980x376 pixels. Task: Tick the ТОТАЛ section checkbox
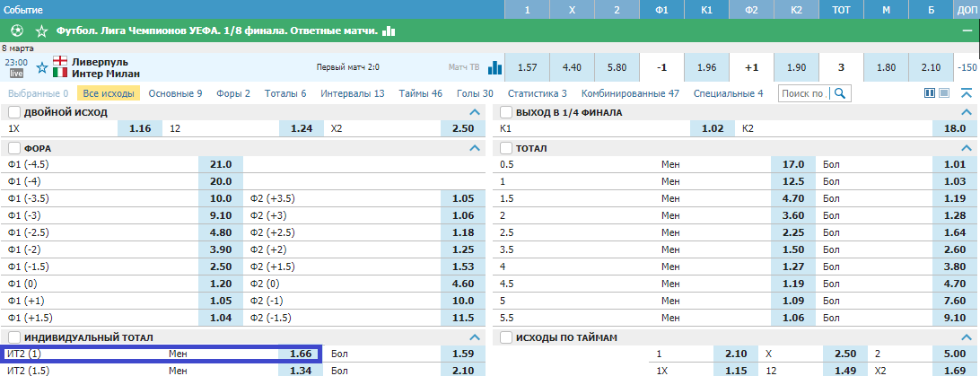tap(506, 149)
